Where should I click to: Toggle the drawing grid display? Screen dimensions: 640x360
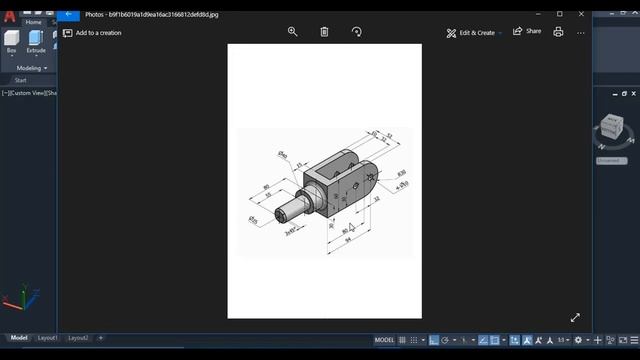click(402, 340)
